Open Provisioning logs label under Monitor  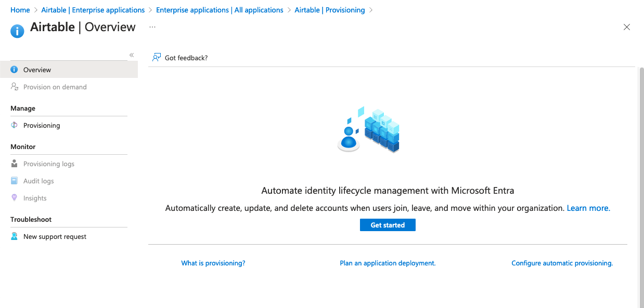(49, 164)
